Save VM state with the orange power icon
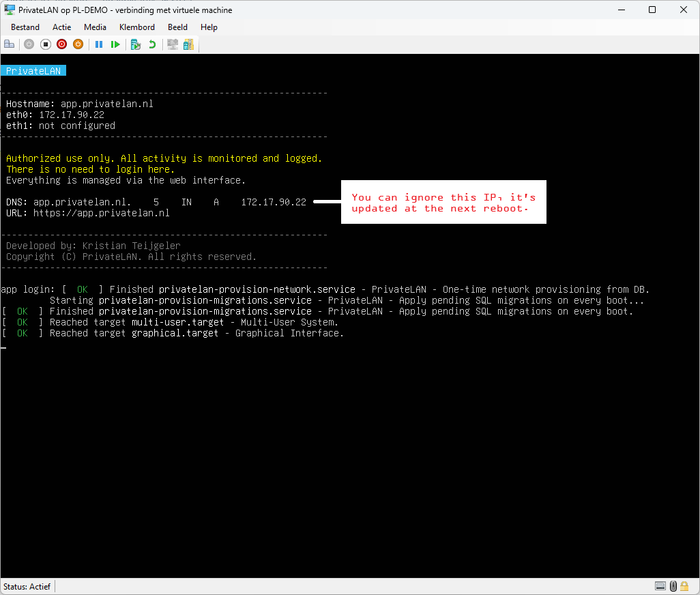Viewport: 700px width, 595px height. 78,44
